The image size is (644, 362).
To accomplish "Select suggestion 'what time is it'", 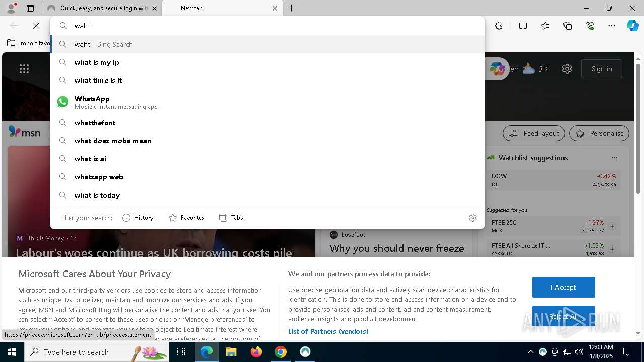I will tap(268, 80).
